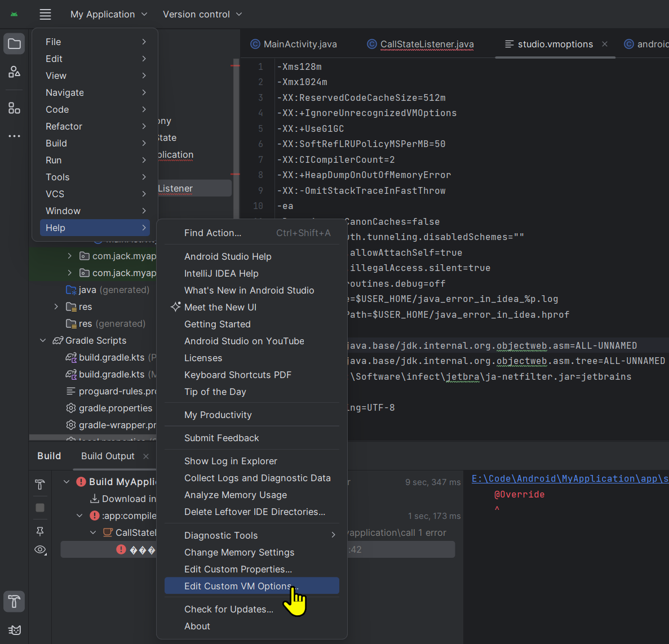The height and width of the screenshot is (644, 669).
Task: Click the file icon on the CallStateListener.java tab
Action: (x=372, y=44)
